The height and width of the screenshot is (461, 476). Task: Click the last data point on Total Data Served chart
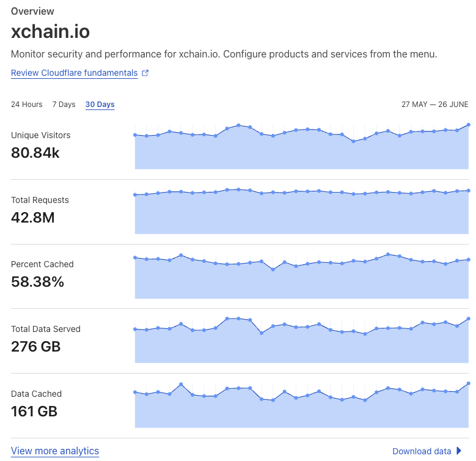tap(469, 319)
